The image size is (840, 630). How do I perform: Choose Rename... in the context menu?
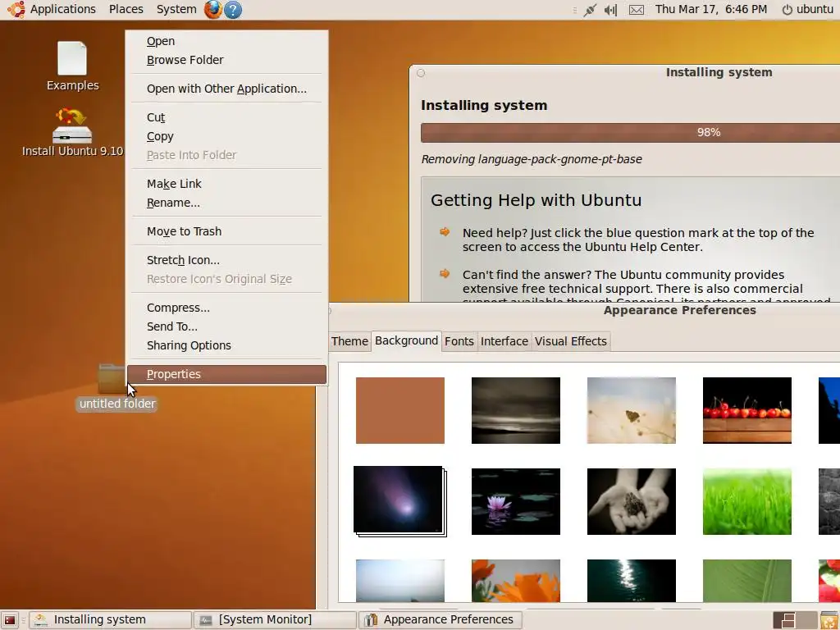tap(226, 203)
